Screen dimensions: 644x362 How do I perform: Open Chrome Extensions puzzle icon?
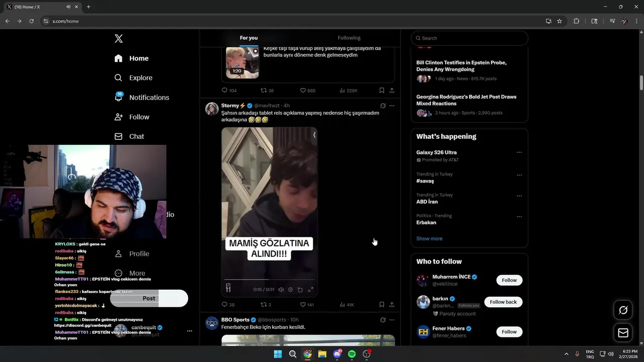pyautogui.click(x=577, y=21)
